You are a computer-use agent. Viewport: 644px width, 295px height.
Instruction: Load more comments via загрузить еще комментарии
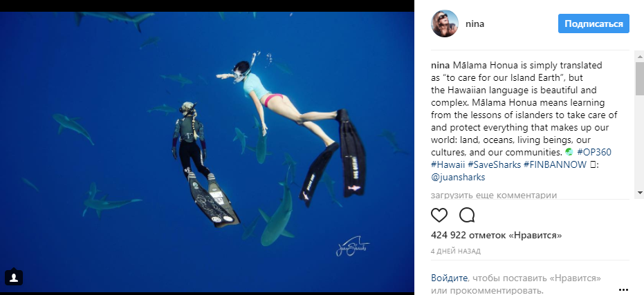point(494,196)
